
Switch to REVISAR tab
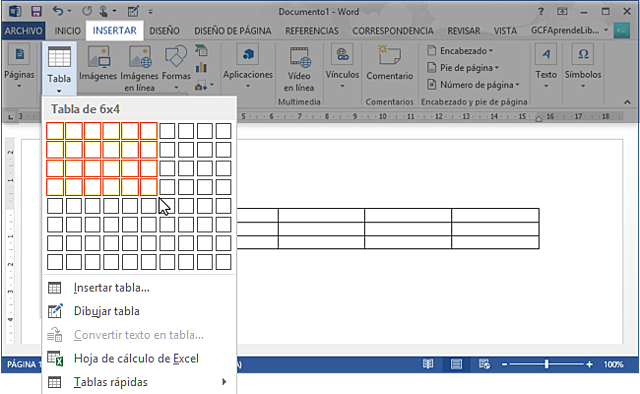[464, 31]
